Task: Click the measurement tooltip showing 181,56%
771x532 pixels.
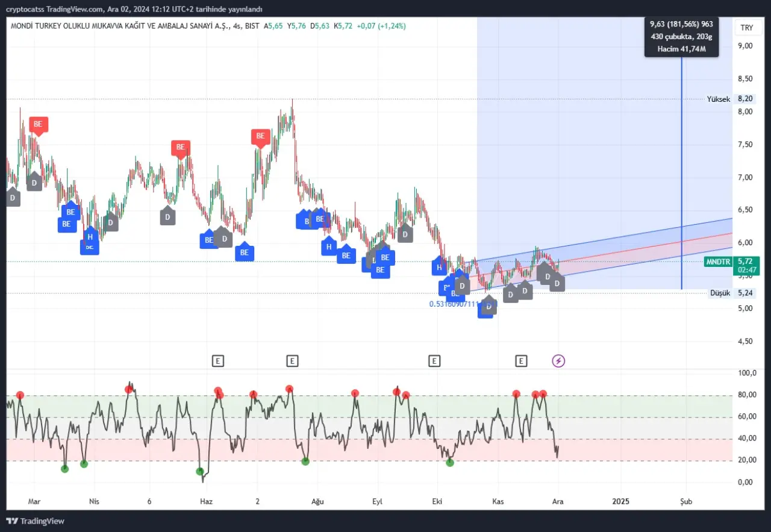Action: (681, 37)
